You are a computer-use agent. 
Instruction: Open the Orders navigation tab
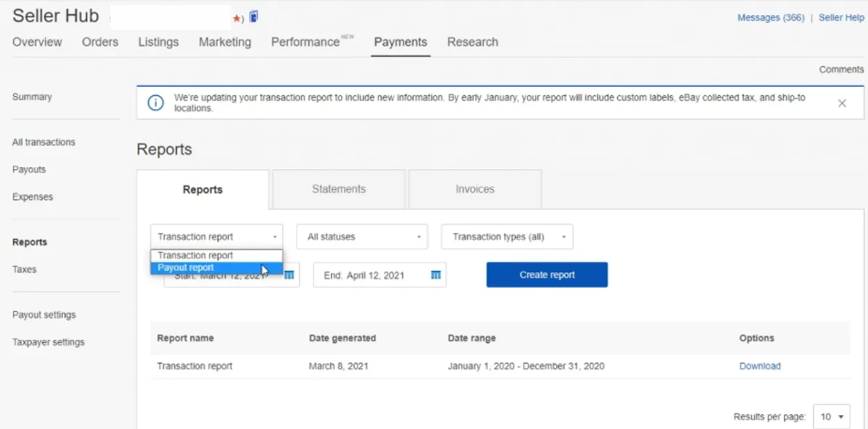click(x=100, y=42)
